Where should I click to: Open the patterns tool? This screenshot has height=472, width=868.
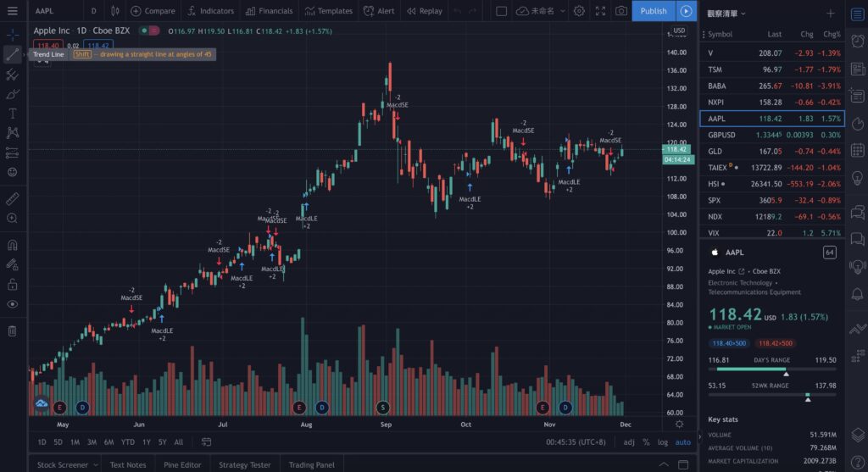coord(12,133)
